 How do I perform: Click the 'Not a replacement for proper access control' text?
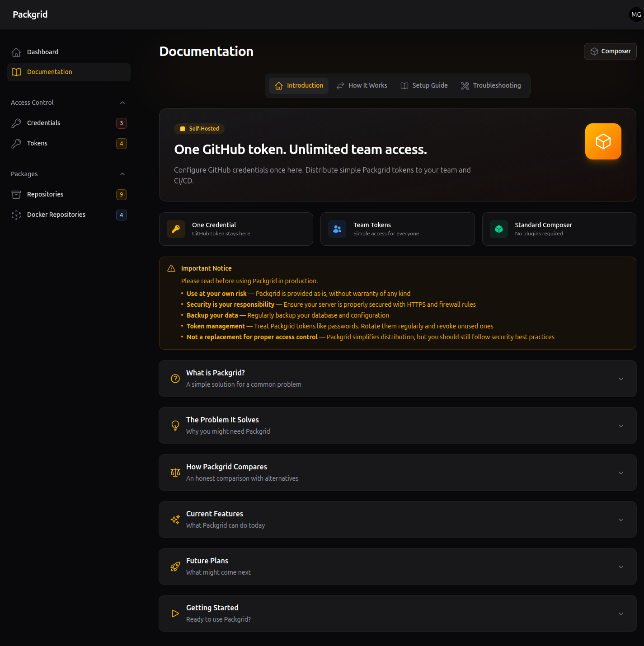(252, 337)
